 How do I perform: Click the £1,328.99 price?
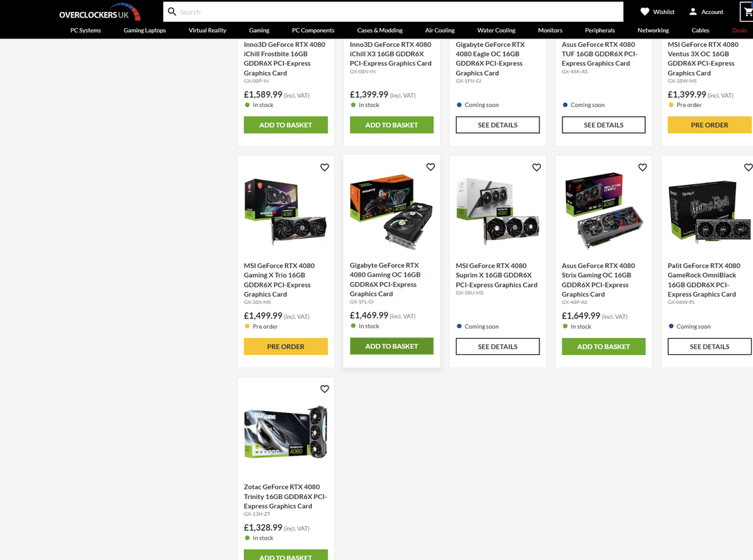click(x=263, y=527)
